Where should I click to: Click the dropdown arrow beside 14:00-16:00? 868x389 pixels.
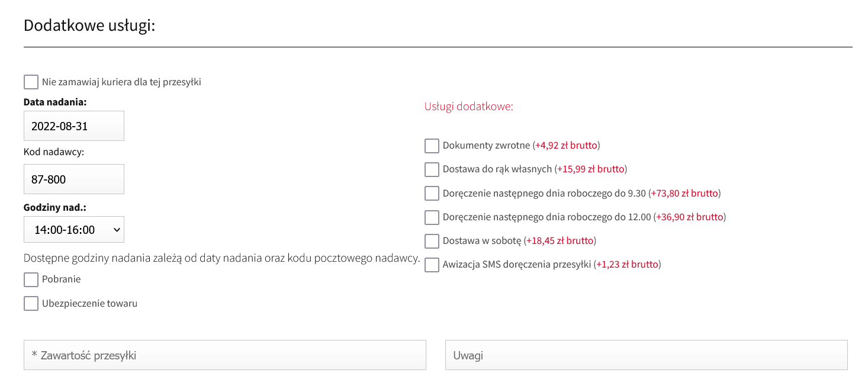tap(116, 230)
